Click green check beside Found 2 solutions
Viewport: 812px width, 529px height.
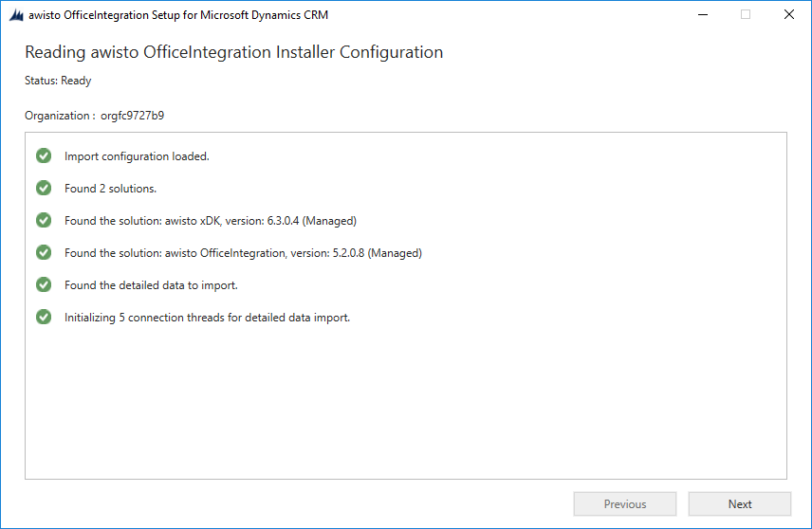tap(44, 188)
